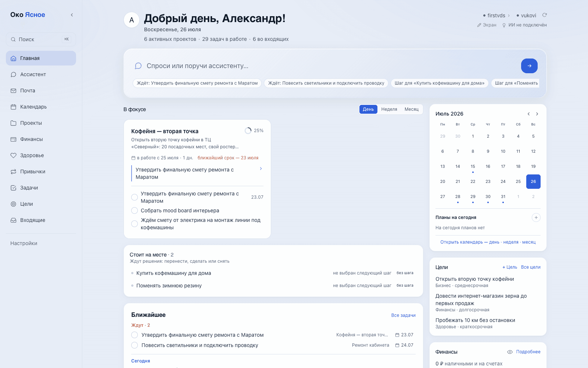This screenshot has width=588, height=368.
Task: Open calendar day view via день link
Action: point(494,242)
